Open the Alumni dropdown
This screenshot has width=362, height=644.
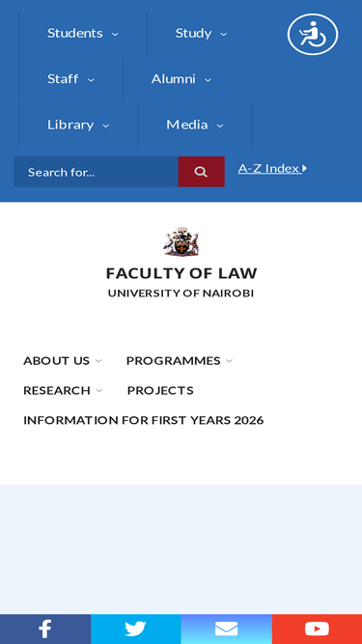(181, 79)
